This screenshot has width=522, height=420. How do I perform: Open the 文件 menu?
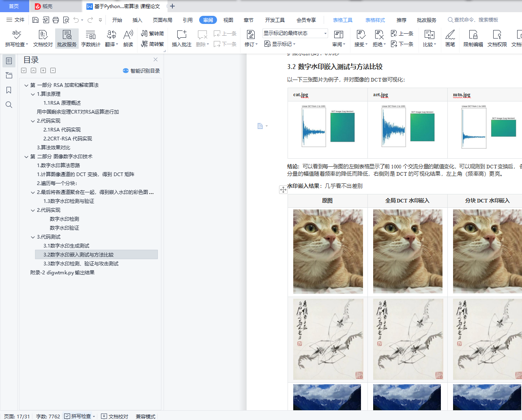click(x=15, y=20)
